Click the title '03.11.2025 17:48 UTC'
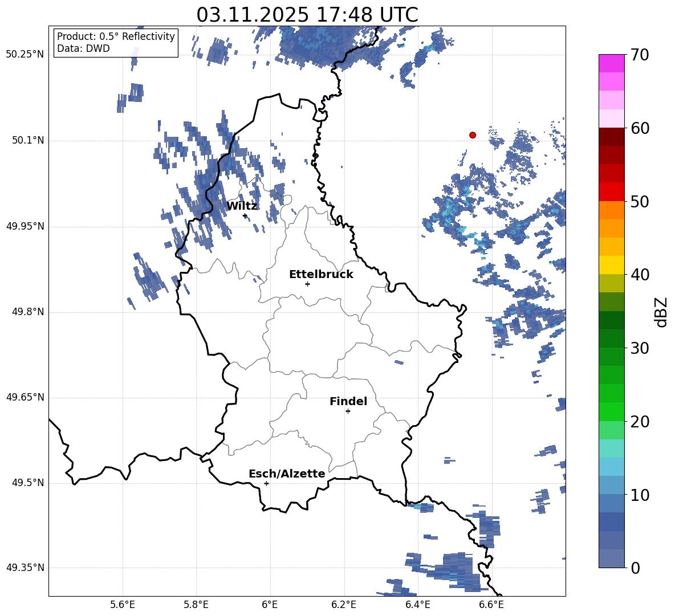Screen dimensions: 675x616 tap(307, 15)
